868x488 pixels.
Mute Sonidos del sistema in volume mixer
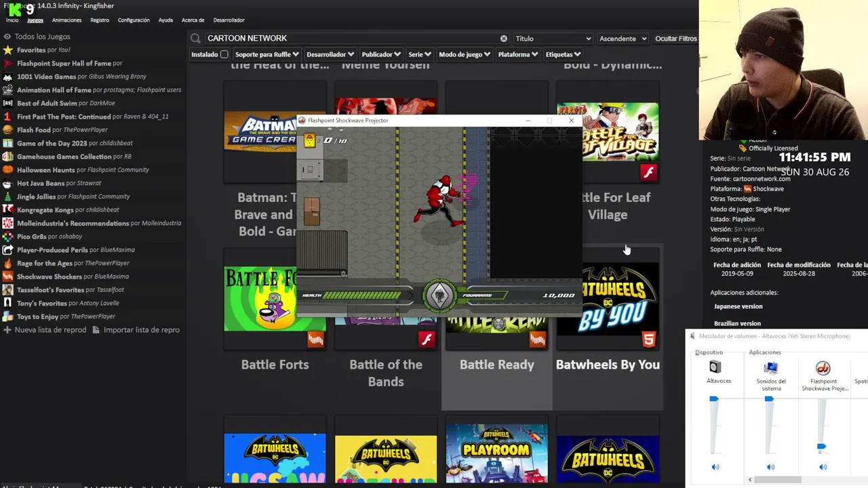tap(770, 467)
